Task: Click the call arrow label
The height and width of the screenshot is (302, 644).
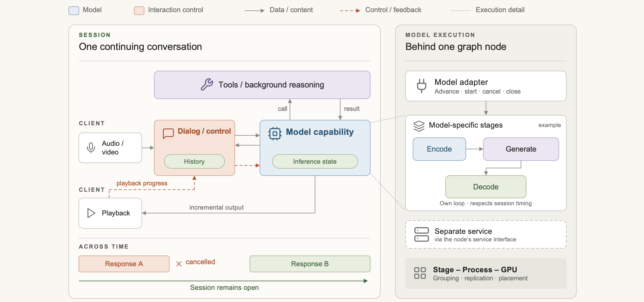Action: [282, 109]
